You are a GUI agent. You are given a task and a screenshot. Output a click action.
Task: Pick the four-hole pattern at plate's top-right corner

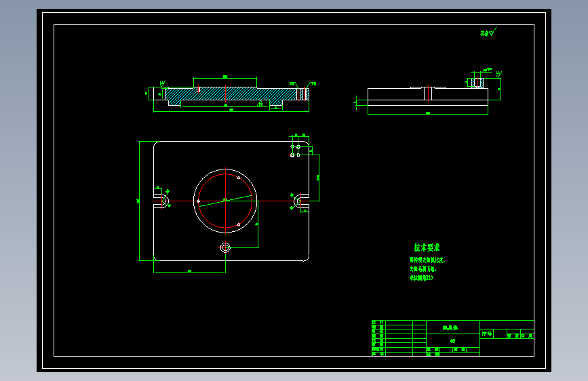click(295, 151)
